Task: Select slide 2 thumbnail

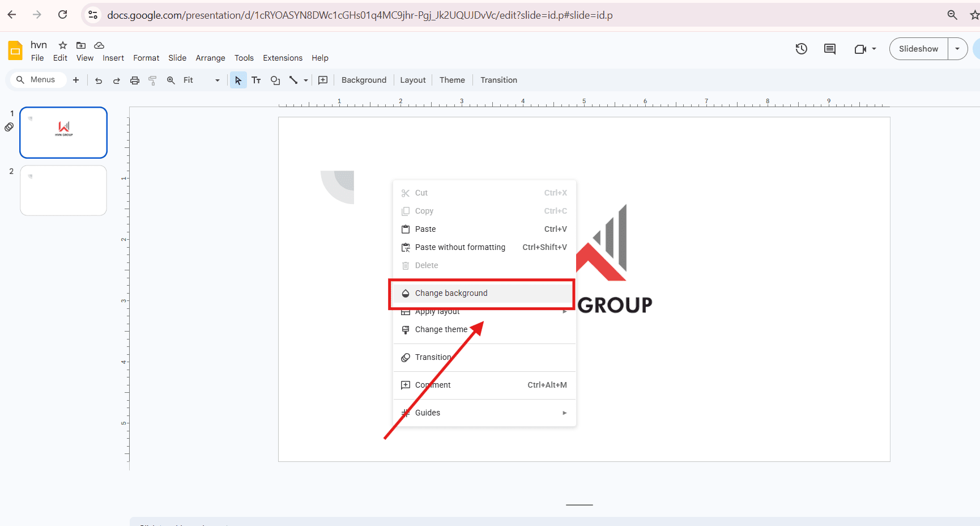Action: [x=63, y=190]
